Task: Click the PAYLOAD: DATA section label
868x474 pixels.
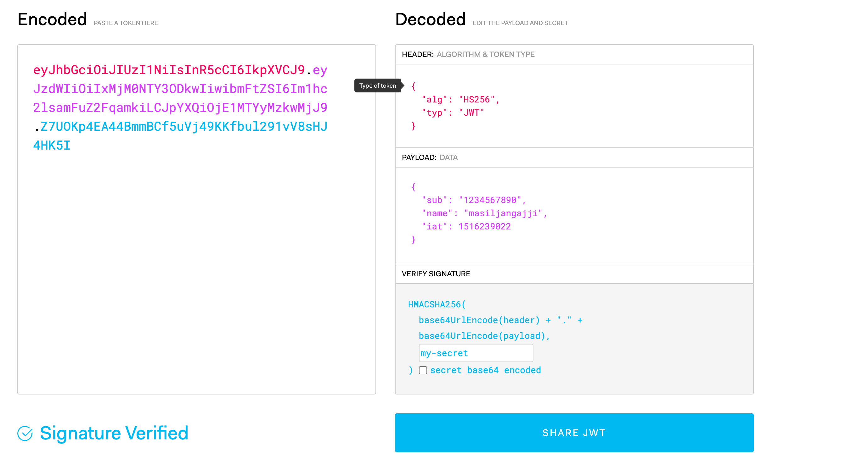Action: tap(430, 157)
